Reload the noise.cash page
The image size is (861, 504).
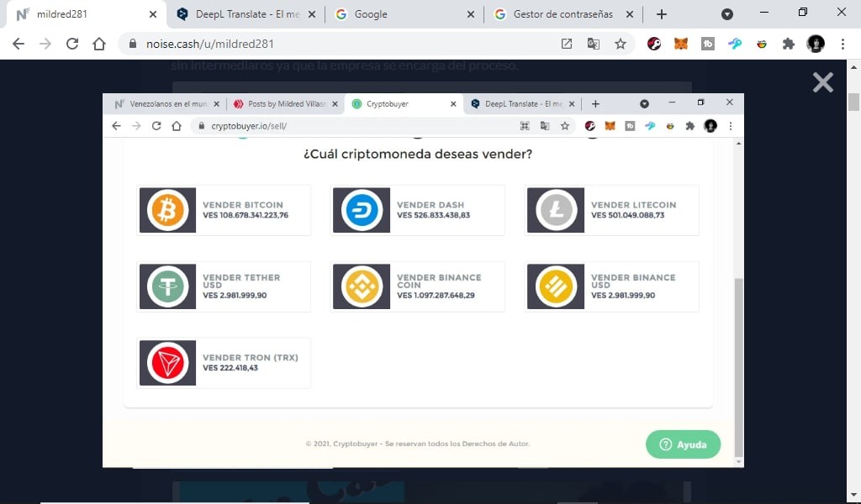pyautogui.click(x=72, y=44)
